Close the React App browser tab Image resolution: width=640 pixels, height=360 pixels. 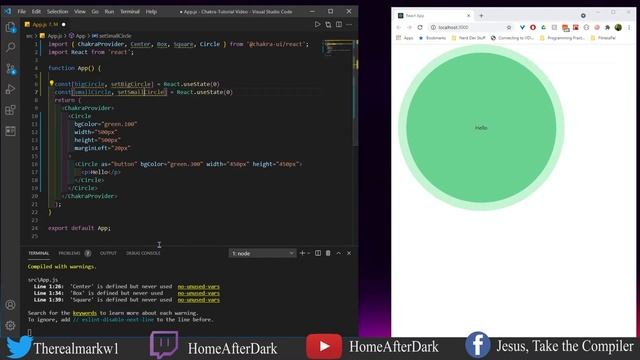[x=469, y=16]
